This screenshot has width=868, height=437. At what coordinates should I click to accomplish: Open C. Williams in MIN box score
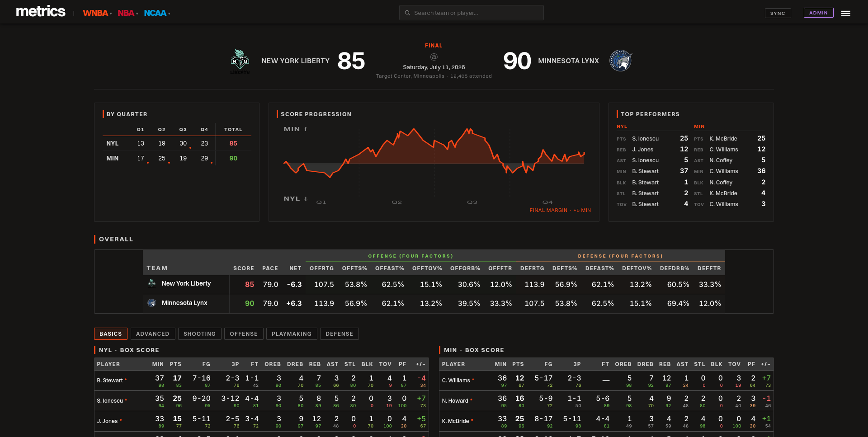456,381
